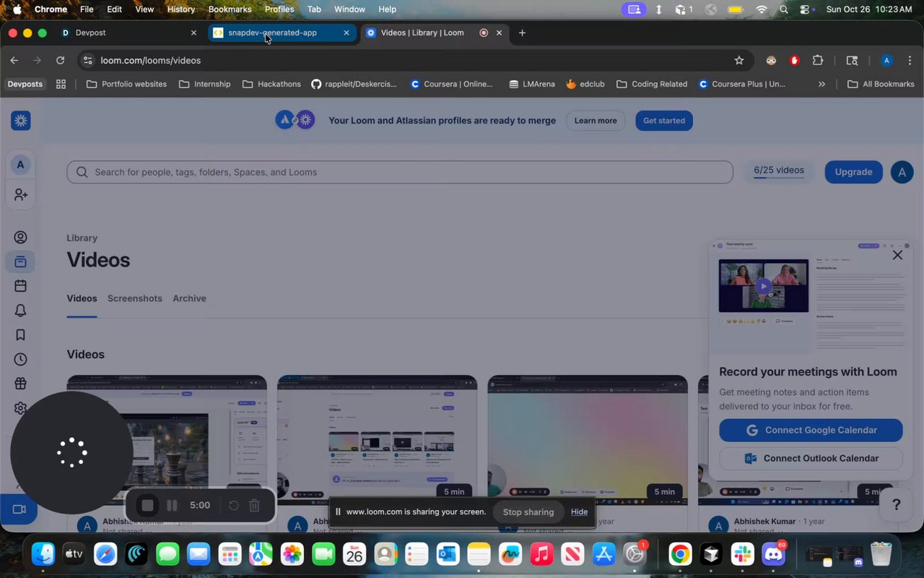Open the video thumbnail with pastel gradient
Screen dimensions: 924x578
(x=588, y=440)
